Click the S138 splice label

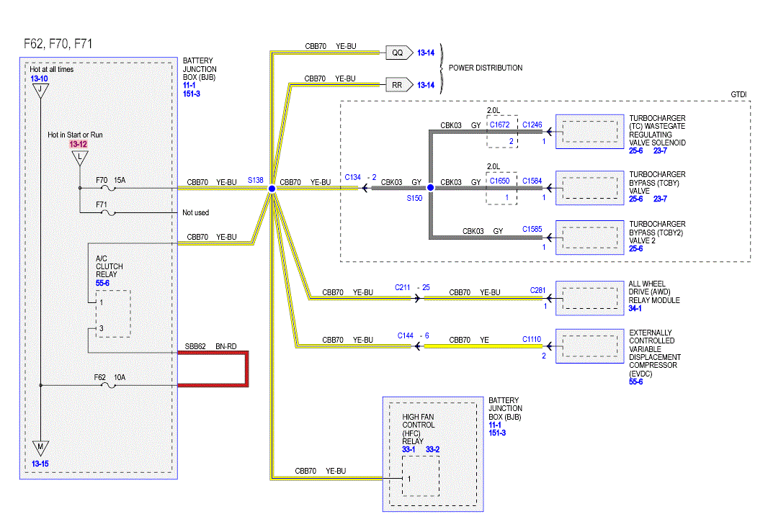[x=256, y=180]
